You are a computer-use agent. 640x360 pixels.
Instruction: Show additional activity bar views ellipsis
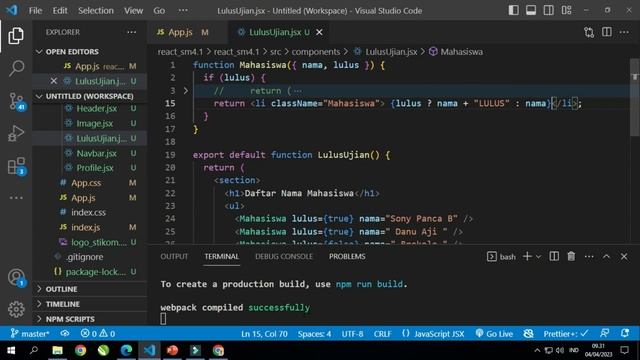click(x=16, y=198)
